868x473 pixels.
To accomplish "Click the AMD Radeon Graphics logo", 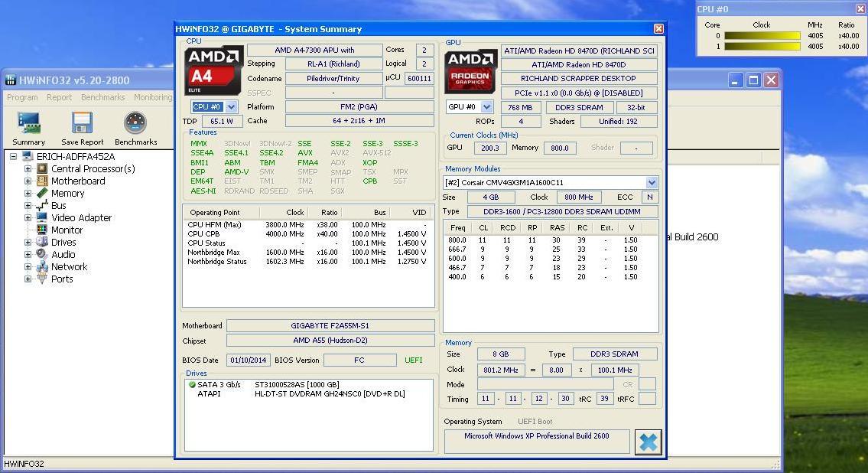I will pos(470,71).
